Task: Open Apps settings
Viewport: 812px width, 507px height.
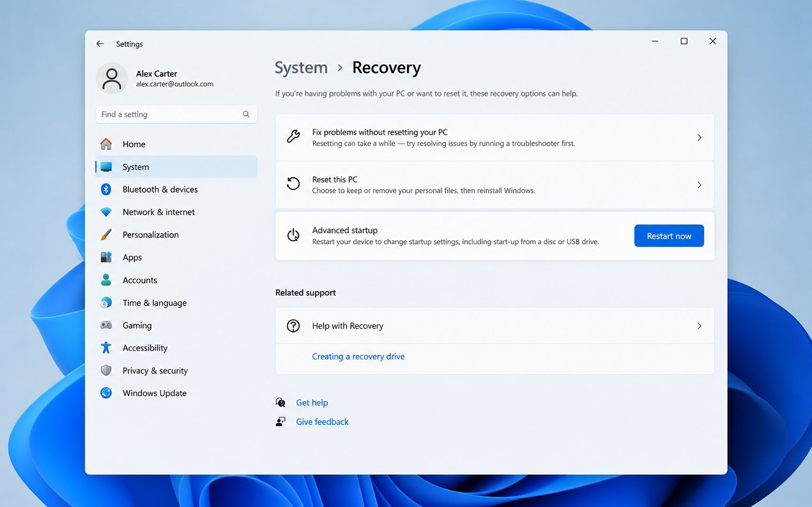Action: click(x=176, y=257)
